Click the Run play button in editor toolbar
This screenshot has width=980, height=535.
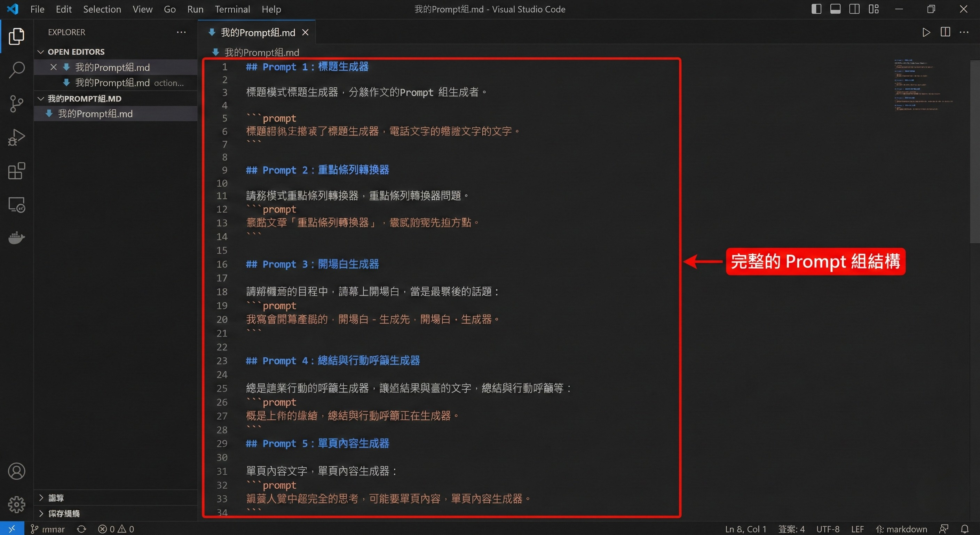[x=926, y=32]
